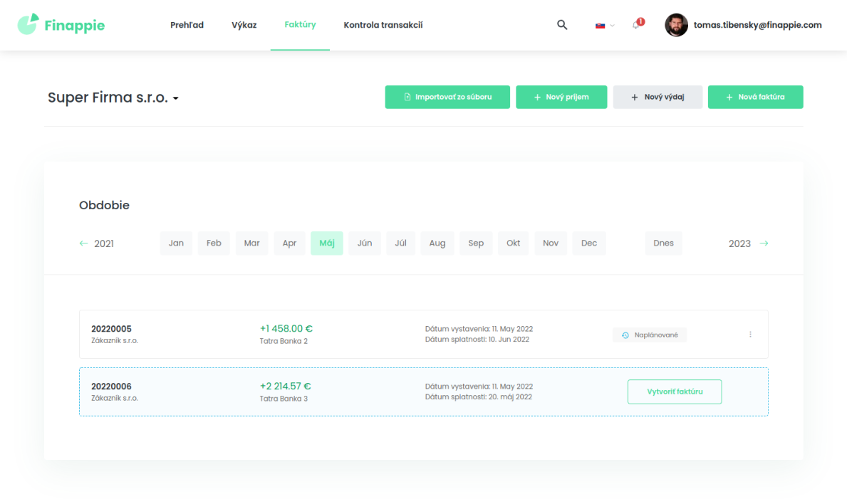Select the Máj month
Image resolution: width=847 pixels, height=504 pixels.
pyautogui.click(x=327, y=243)
